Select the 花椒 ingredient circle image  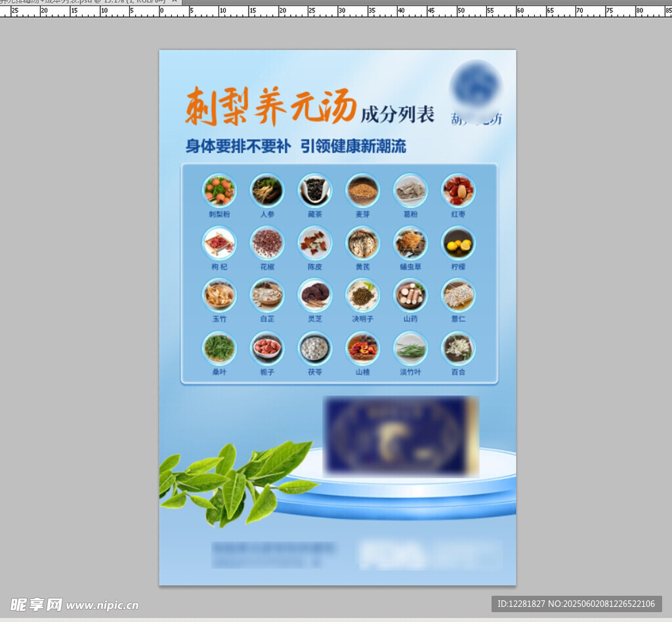point(266,243)
